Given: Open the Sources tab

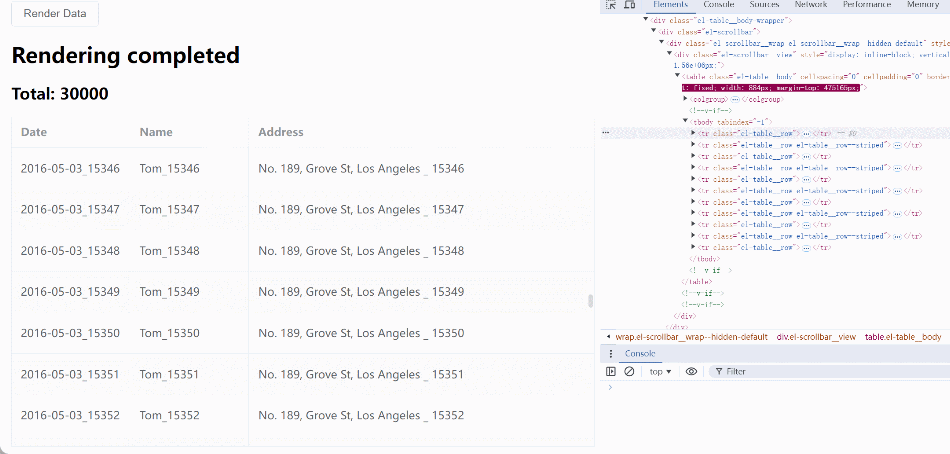Looking at the screenshot, I should [x=764, y=4].
